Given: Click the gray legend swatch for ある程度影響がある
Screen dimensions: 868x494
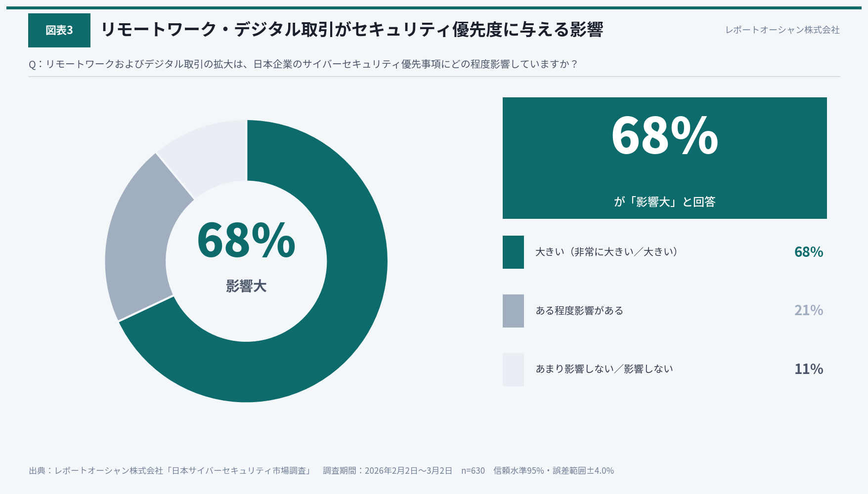Looking at the screenshot, I should pyautogui.click(x=513, y=311).
